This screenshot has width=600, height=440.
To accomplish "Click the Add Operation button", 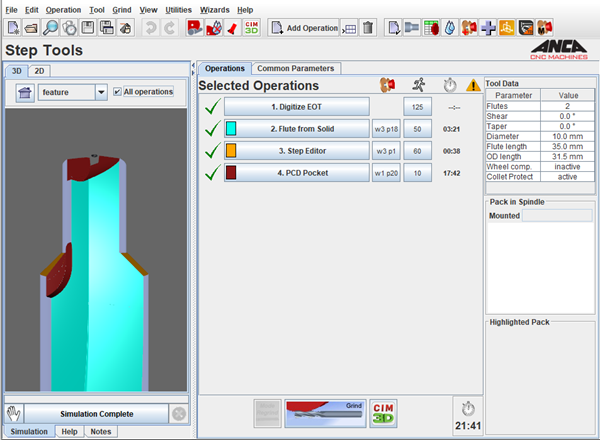I will click(x=304, y=28).
